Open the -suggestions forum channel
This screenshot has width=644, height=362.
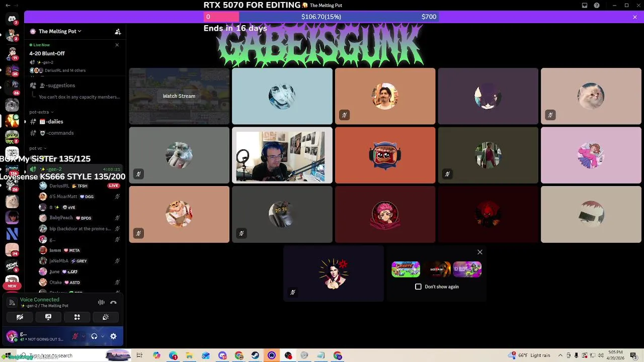tap(75, 85)
